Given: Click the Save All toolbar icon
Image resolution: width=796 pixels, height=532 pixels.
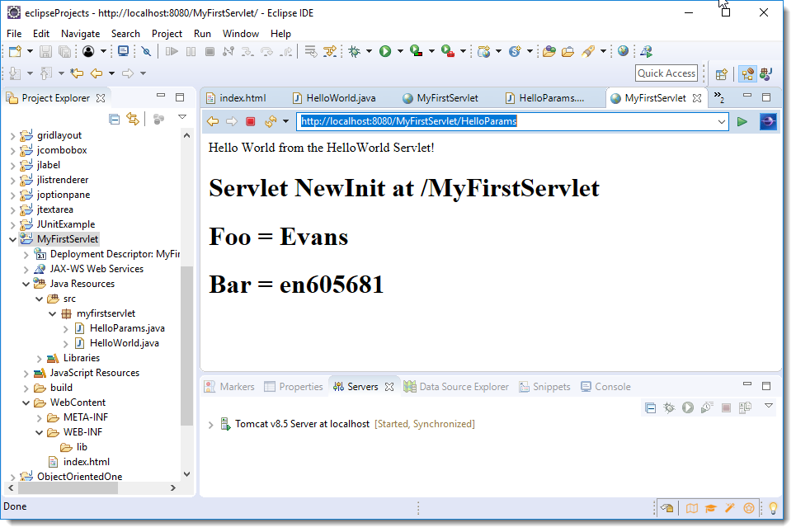Looking at the screenshot, I should 64,51.
